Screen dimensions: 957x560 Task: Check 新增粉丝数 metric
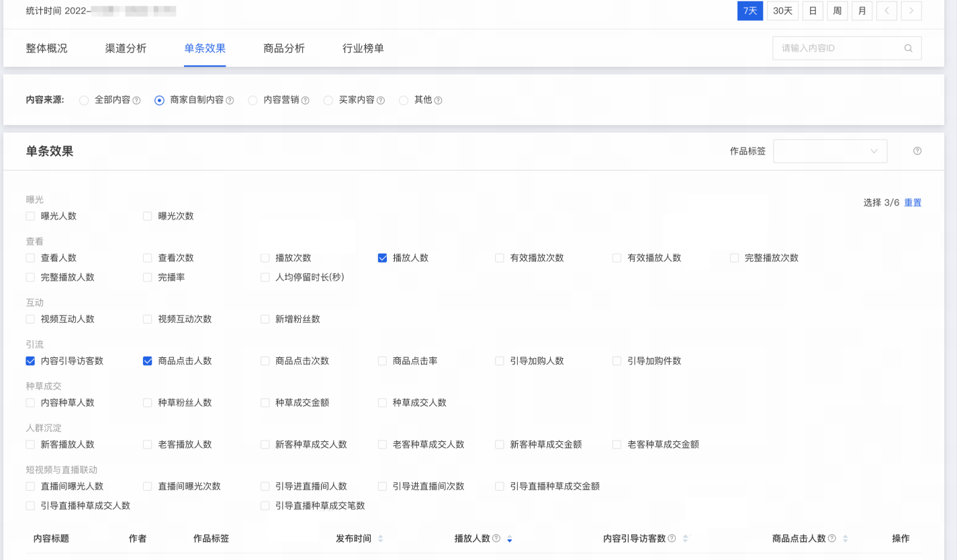click(265, 320)
